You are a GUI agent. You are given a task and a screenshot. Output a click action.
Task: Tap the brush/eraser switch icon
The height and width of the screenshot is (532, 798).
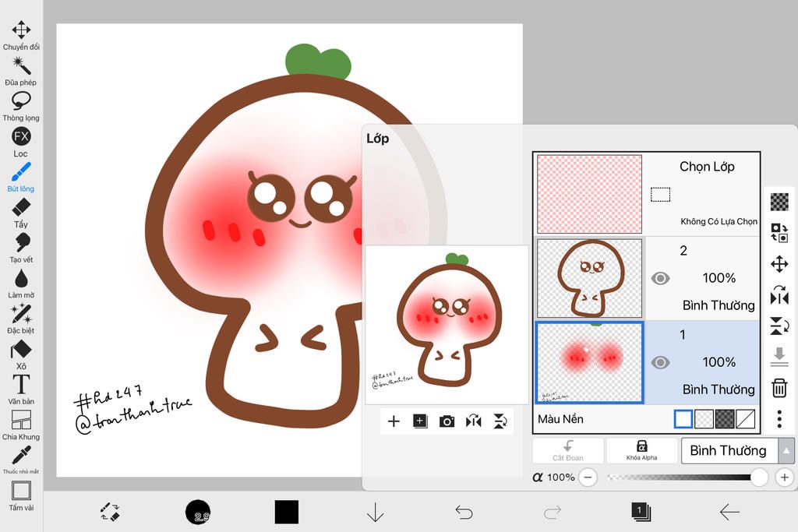[109, 513]
